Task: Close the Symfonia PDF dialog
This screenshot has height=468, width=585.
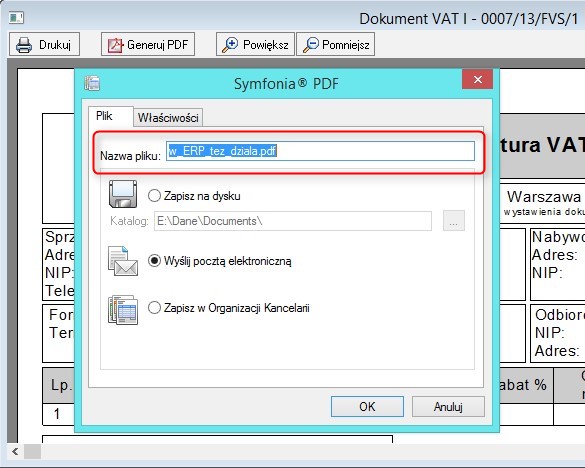Action: pyautogui.click(x=478, y=79)
